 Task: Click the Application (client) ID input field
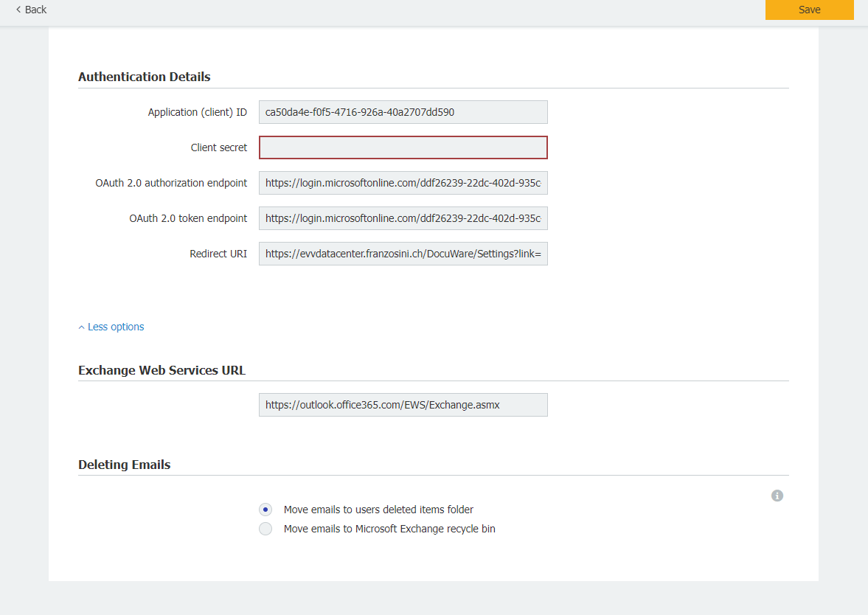click(x=403, y=112)
